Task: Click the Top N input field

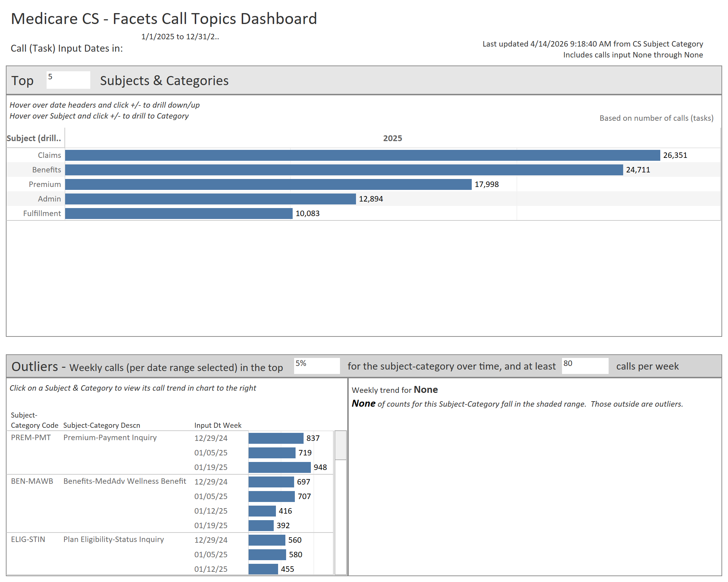Action: click(68, 80)
